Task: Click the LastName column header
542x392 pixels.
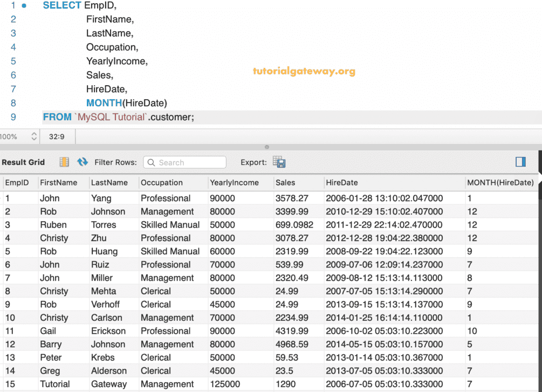Action: coord(109,183)
